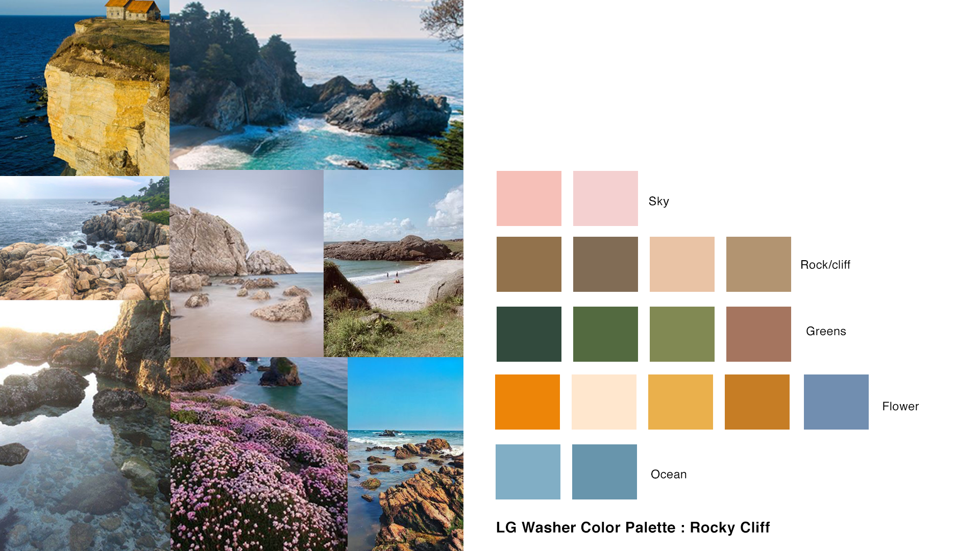Pick the dark forest green swatch

(529, 334)
